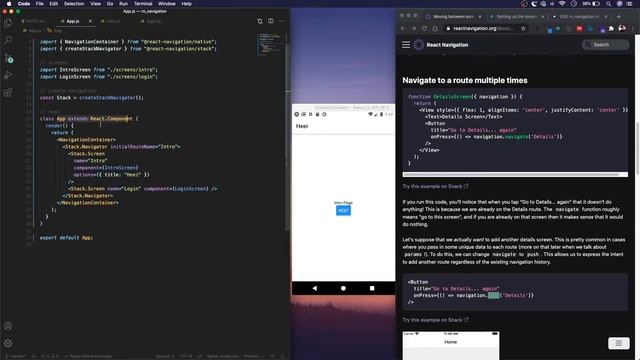The width and height of the screenshot is (640, 360).
Task: Bookmark this page with the star icon
Action: (x=523, y=29)
